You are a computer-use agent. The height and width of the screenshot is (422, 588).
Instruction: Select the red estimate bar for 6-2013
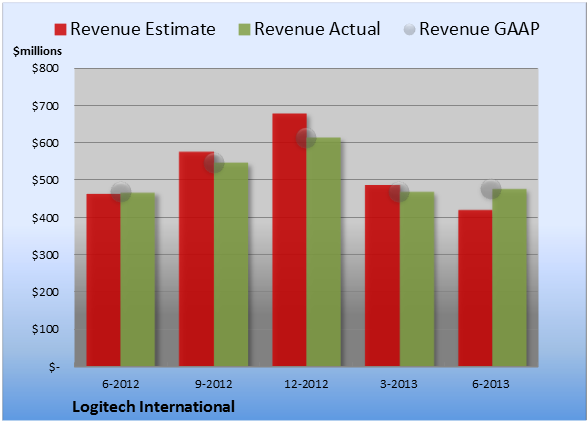[475, 288]
